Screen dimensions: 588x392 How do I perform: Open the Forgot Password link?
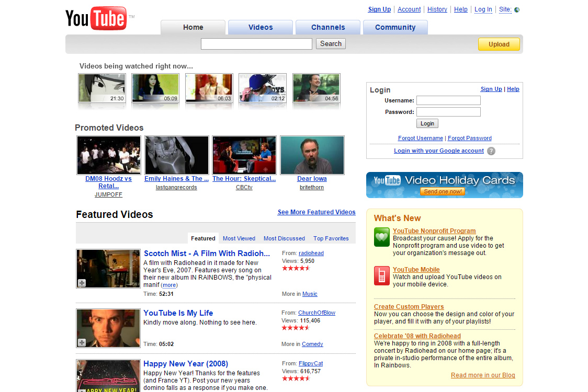469,138
